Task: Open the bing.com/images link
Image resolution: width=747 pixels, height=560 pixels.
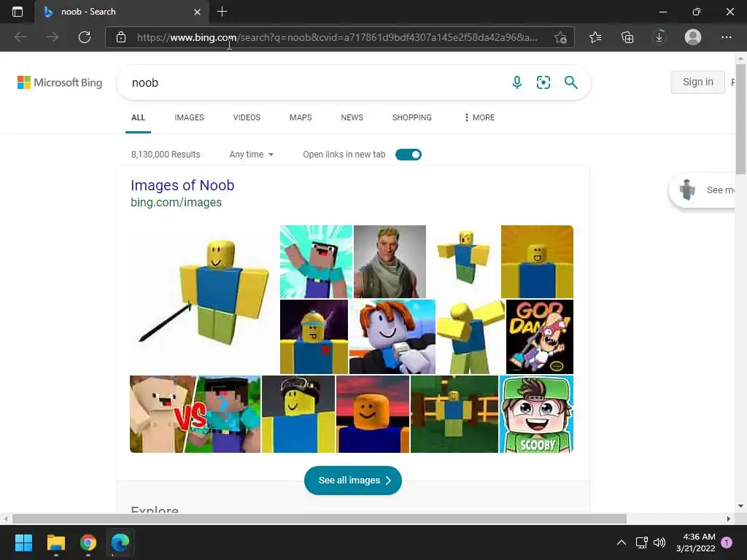Action: click(177, 203)
